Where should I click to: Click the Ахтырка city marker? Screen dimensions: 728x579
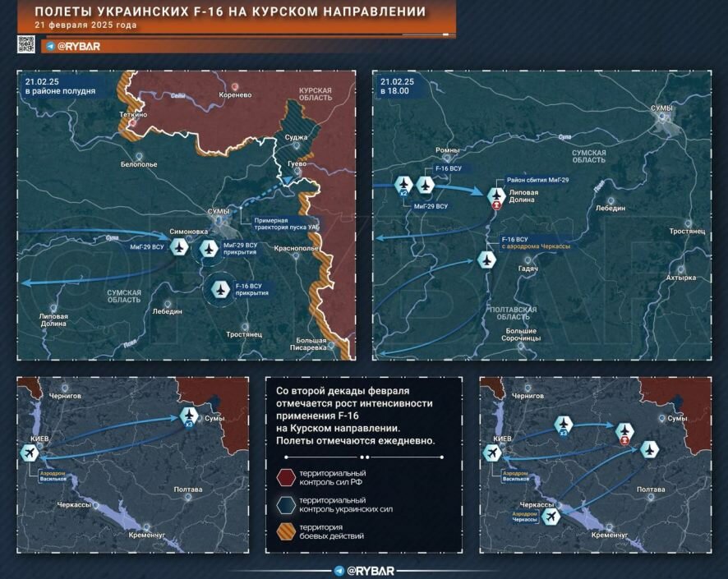tap(680, 269)
